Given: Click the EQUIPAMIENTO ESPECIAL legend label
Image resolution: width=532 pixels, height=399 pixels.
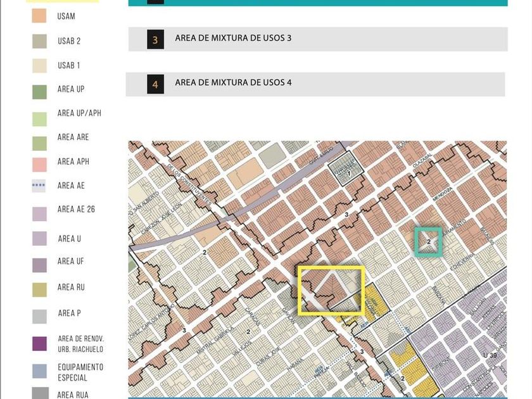Looking at the screenshot, I should (x=80, y=372).
